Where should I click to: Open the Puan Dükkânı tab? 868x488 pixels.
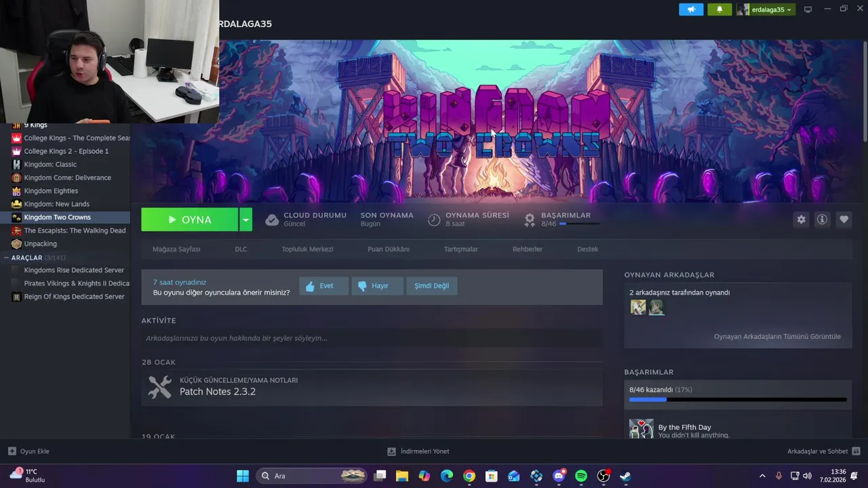(x=389, y=249)
